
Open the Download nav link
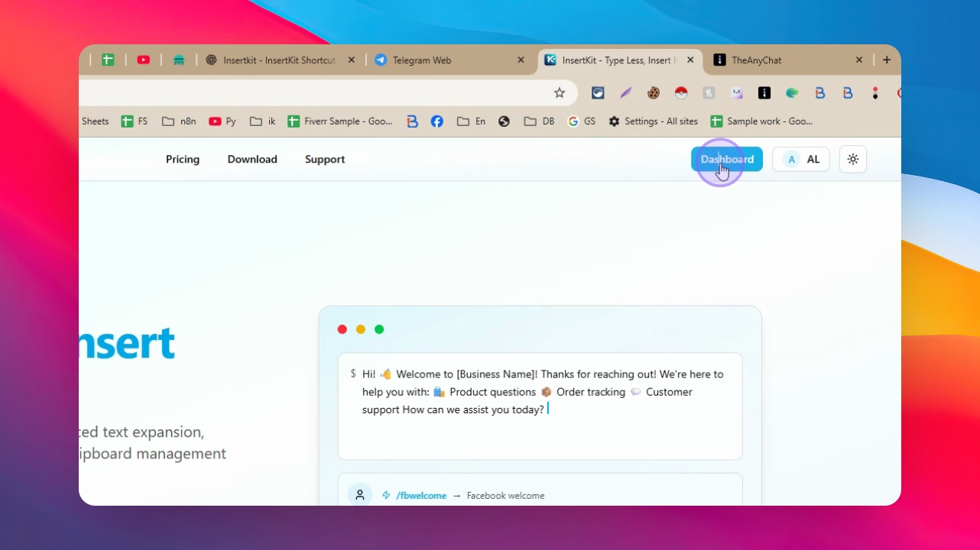pos(252,159)
